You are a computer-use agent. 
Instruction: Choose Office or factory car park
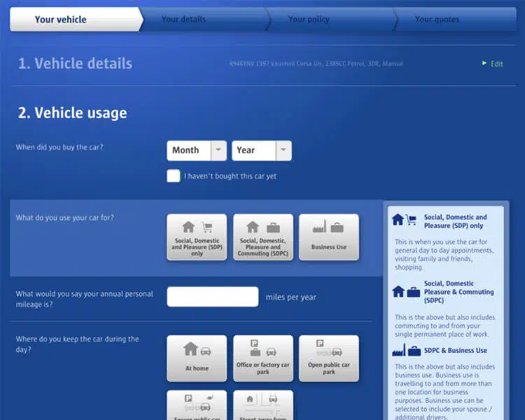(x=262, y=358)
